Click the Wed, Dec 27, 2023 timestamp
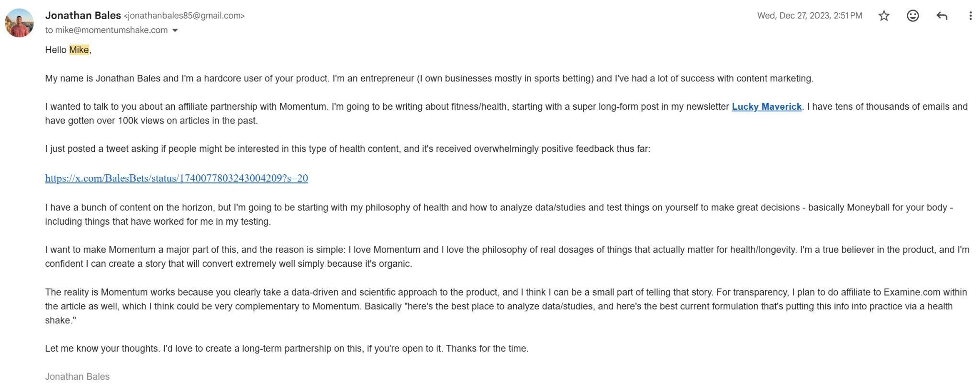Image resolution: width=980 pixels, height=388 pixels. point(810,16)
